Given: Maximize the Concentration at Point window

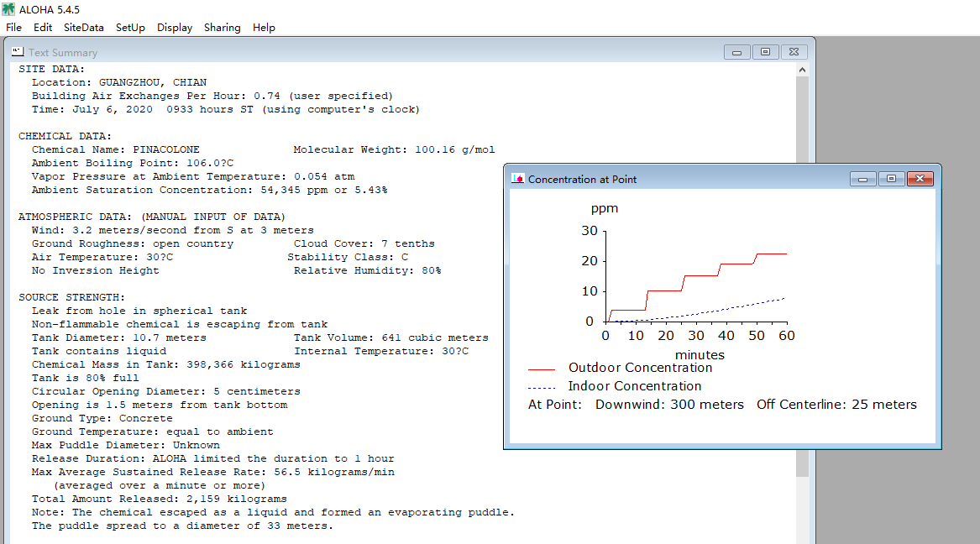Looking at the screenshot, I should coord(891,180).
